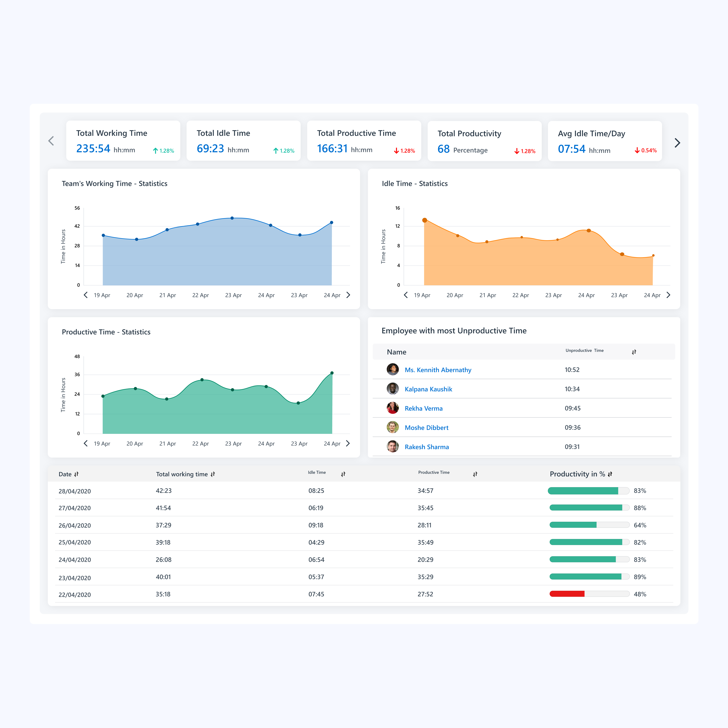
Task: Sort by Productivity in % icon
Action: click(x=610, y=474)
